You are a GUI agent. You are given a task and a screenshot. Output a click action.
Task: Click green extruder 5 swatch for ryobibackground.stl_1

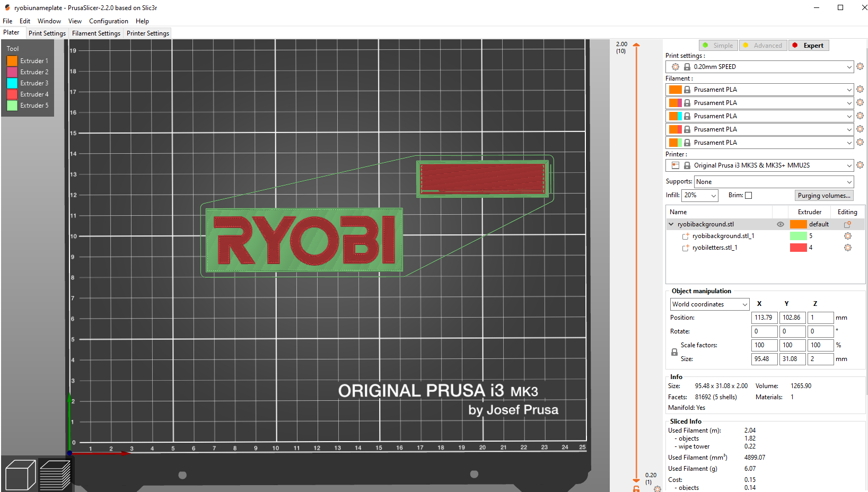(x=798, y=236)
